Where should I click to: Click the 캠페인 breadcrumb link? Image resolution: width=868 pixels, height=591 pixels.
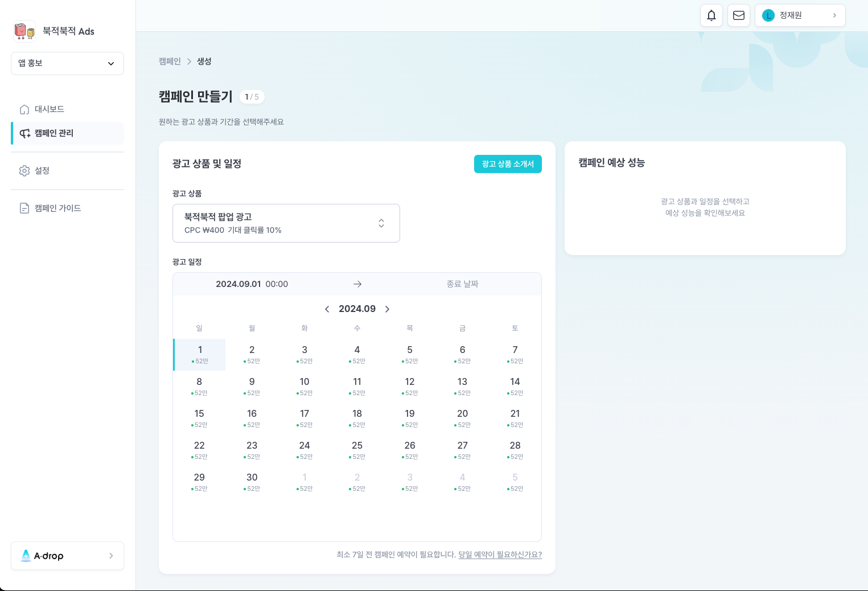pyautogui.click(x=170, y=61)
